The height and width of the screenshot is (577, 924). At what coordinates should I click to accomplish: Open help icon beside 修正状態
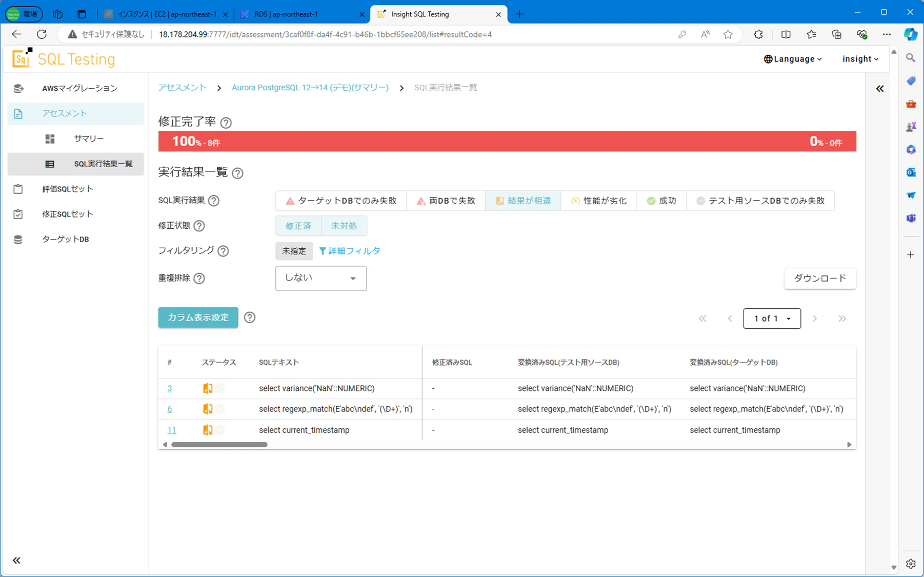point(199,226)
